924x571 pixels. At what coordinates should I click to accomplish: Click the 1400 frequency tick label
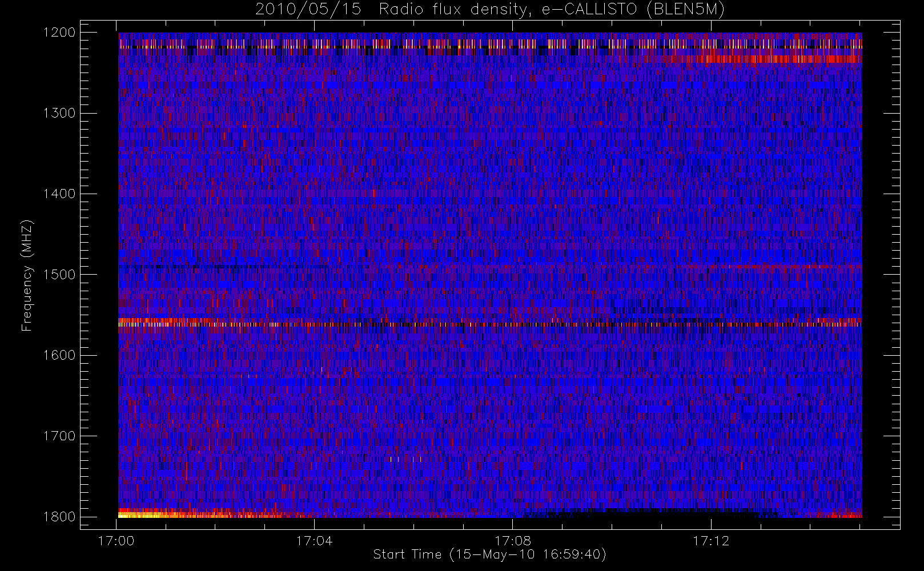tap(59, 194)
